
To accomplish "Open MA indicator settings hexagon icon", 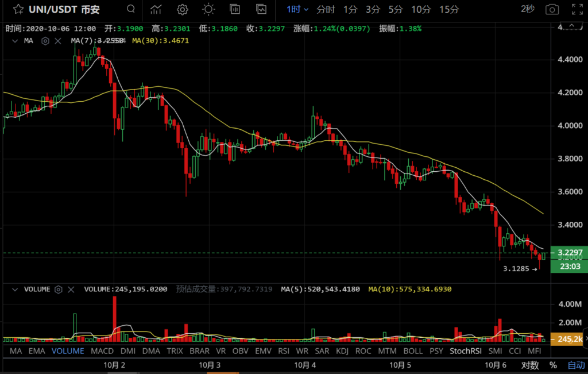I will pos(45,41).
